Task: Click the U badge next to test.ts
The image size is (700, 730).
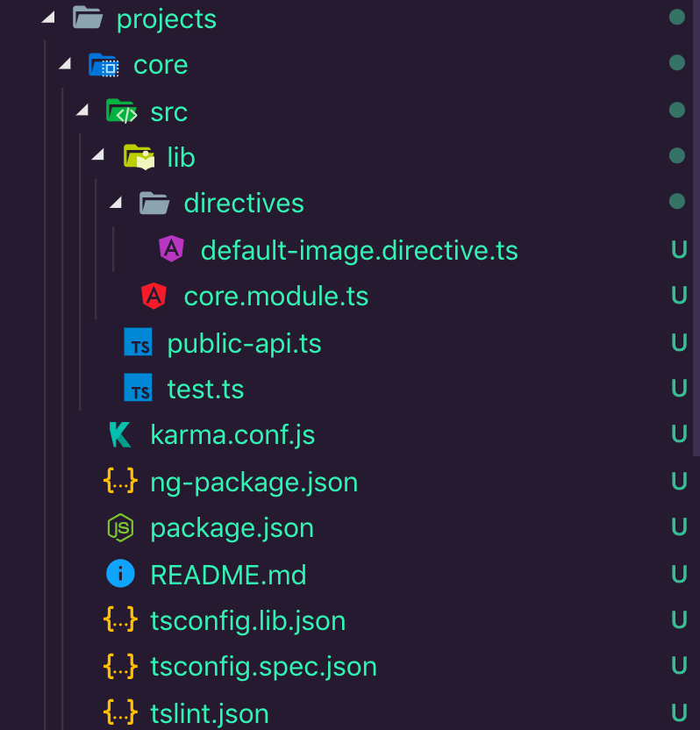Action: tap(680, 388)
